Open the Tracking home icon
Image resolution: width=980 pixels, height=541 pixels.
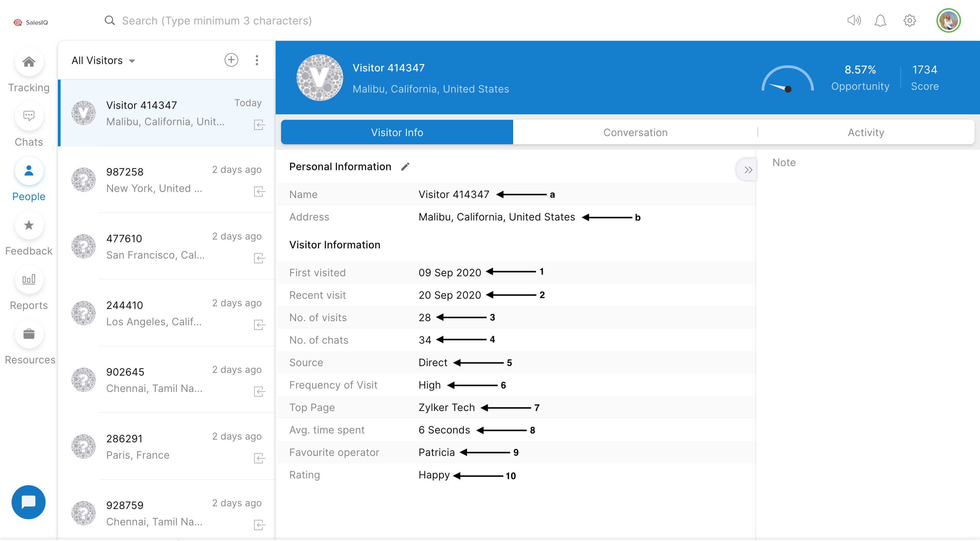pyautogui.click(x=29, y=62)
